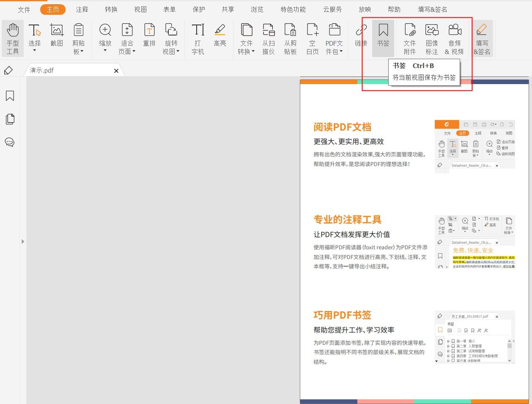Open the 填写&签名 tool on the ribbon

(482, 38)
